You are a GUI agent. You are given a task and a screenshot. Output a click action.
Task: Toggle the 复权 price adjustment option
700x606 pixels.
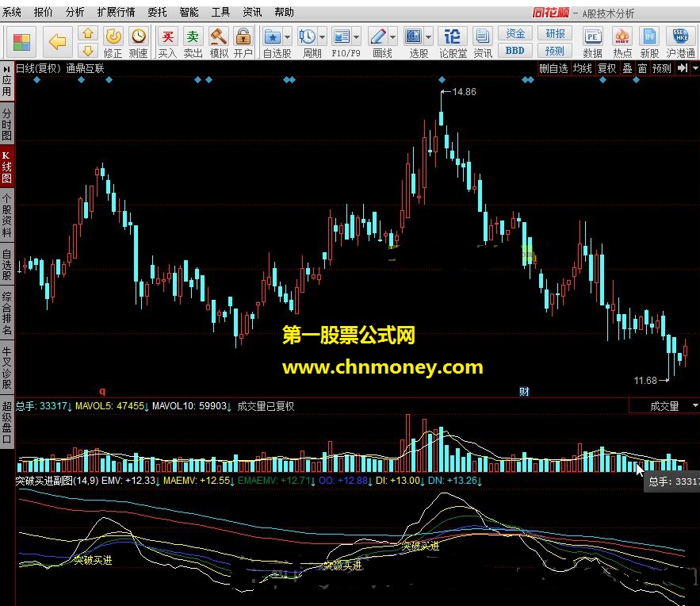pos(606,68)
